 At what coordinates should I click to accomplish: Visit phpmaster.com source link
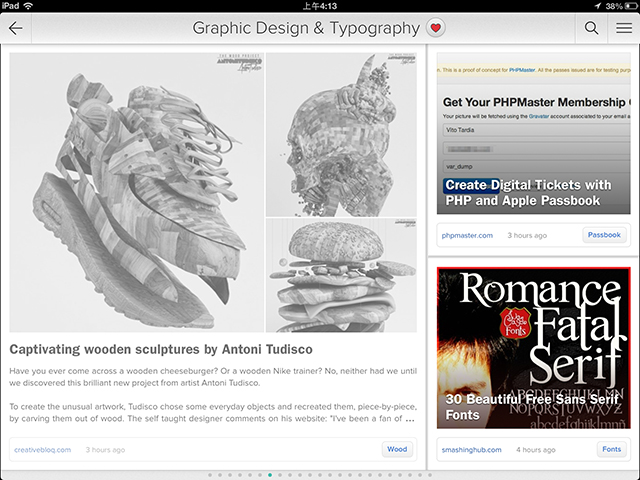[467, 236]
